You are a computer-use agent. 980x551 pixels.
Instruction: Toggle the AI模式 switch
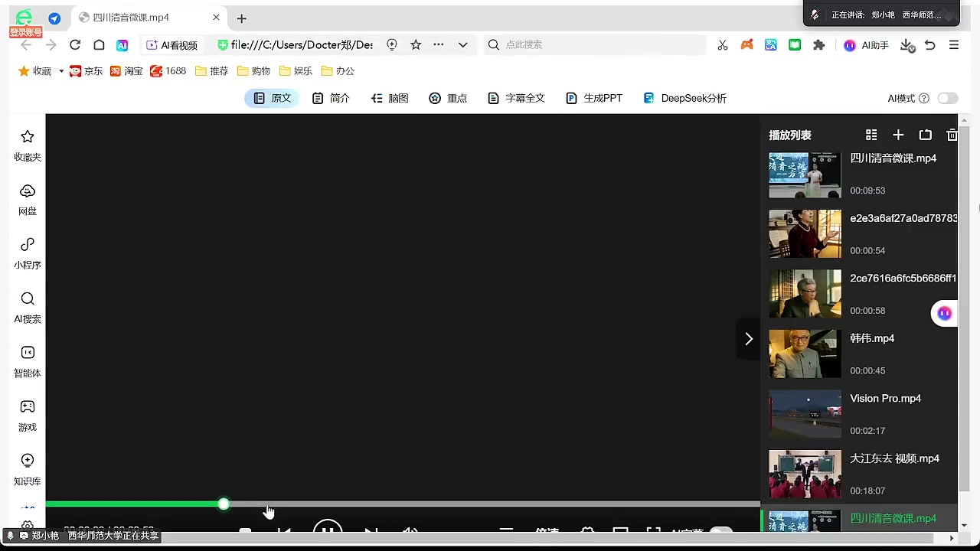pyautogui.click(x=948, y=98)
